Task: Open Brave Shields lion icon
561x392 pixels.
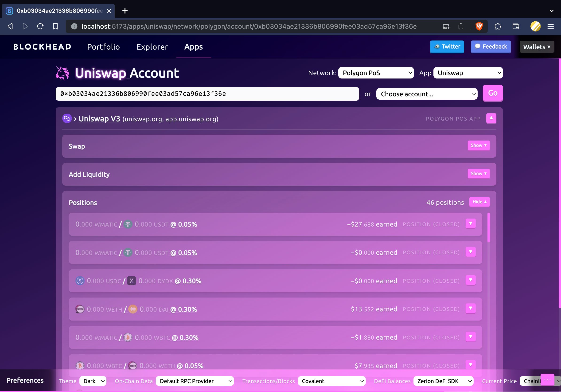Action: 479,26
